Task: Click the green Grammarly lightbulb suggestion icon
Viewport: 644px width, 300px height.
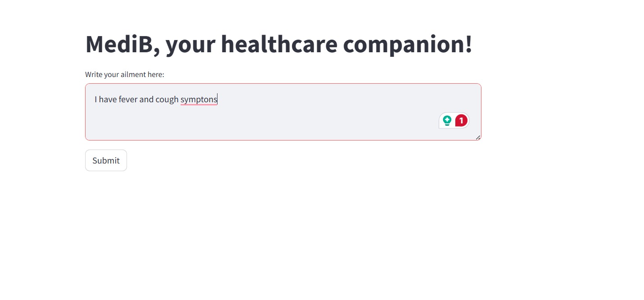Action: tap(447, 120)
